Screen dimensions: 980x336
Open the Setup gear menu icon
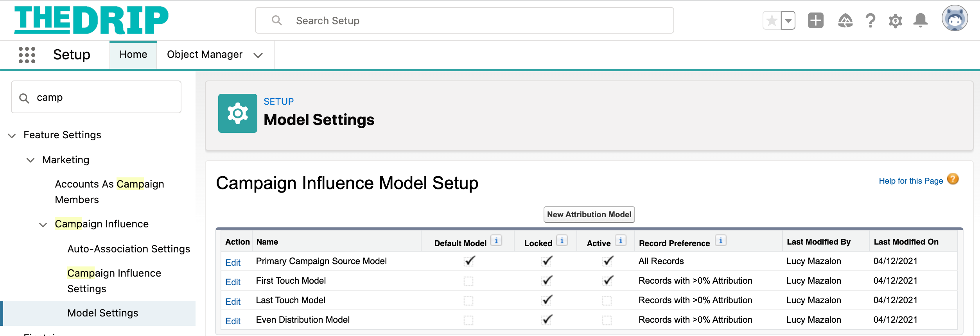coord(895,21)
